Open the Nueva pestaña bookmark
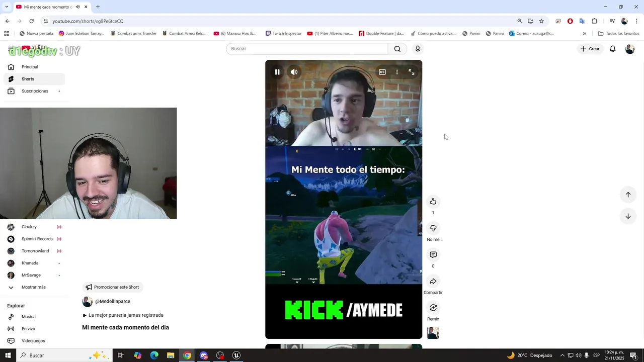Screen dimensions: 644x362 pos(36,34)
